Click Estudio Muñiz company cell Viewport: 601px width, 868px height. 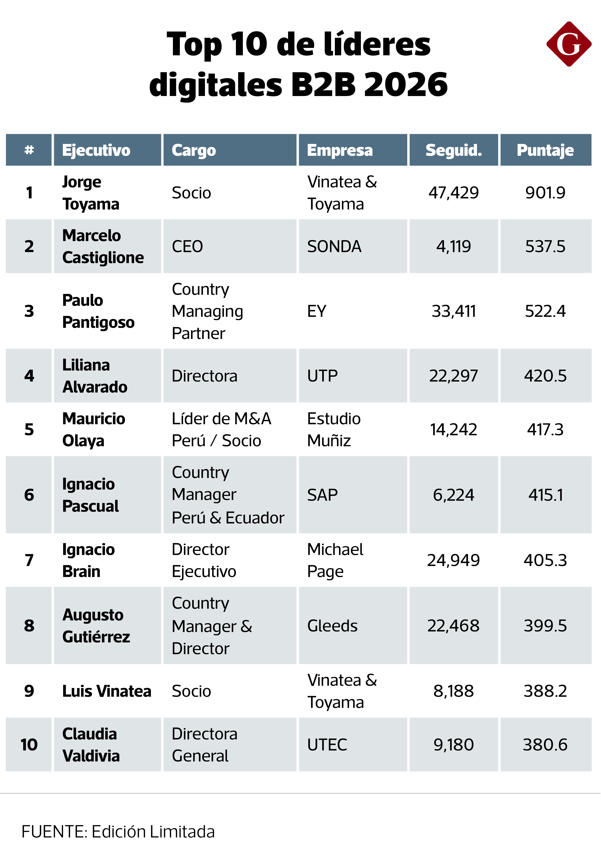point(334,429)
